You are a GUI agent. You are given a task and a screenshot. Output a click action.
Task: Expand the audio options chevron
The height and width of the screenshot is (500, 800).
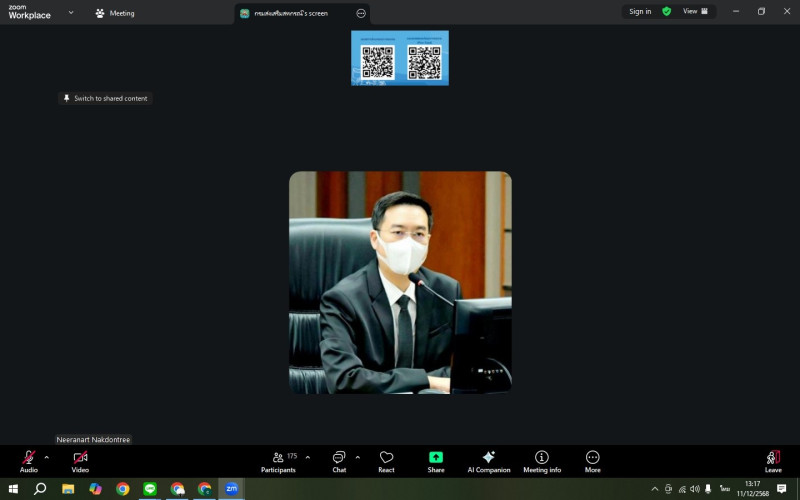click(46, 457)
